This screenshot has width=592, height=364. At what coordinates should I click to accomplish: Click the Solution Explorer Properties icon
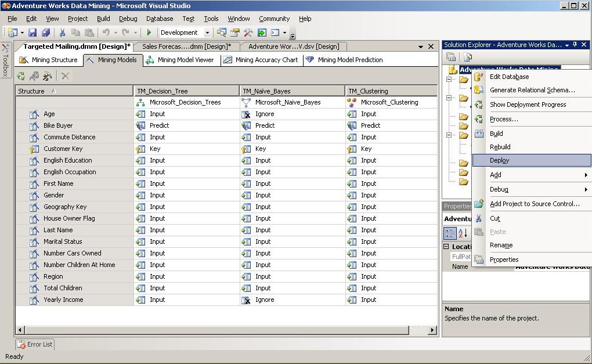click(x=451, y=57)
